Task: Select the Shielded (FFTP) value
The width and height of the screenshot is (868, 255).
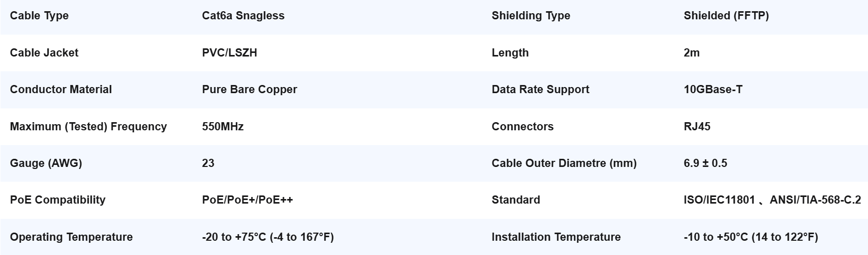Action: (x=726, y=16)
